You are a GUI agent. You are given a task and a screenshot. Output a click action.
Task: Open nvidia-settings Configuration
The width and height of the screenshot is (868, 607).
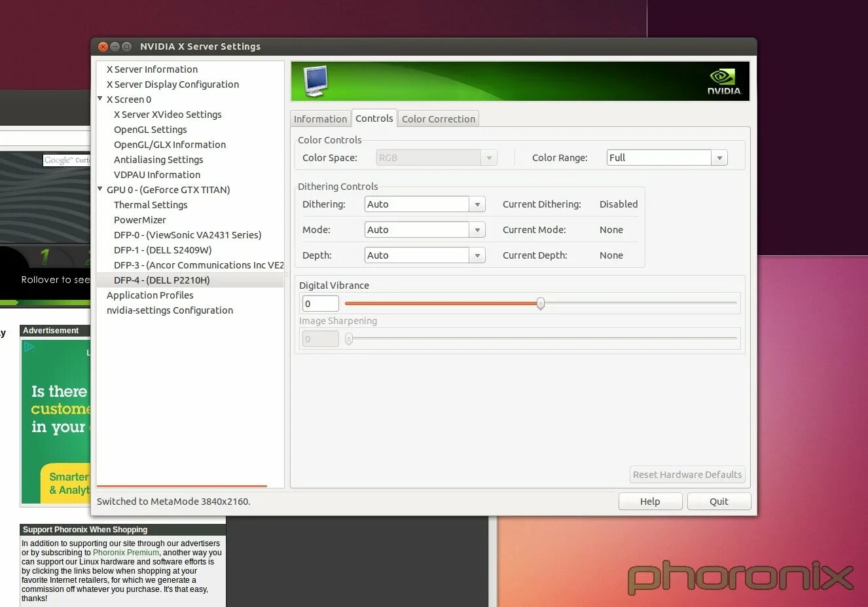(x=170, y=310)
